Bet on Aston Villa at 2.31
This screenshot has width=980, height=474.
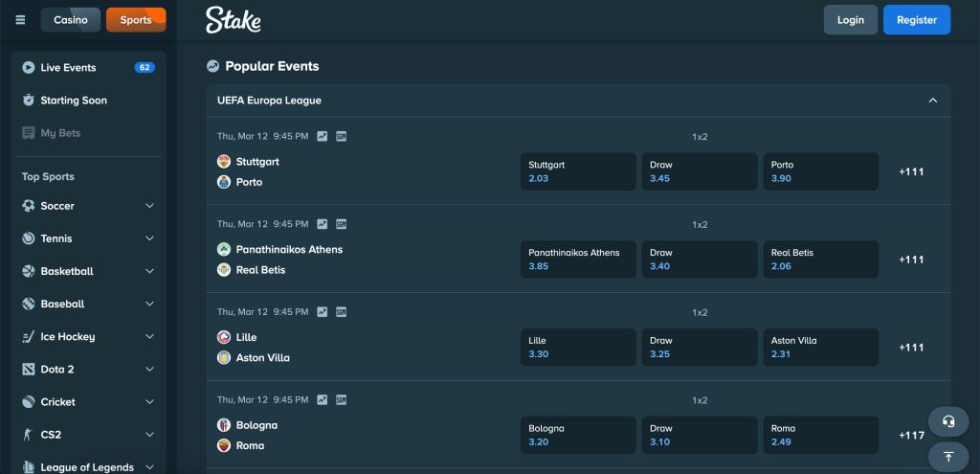coord(820,347)
